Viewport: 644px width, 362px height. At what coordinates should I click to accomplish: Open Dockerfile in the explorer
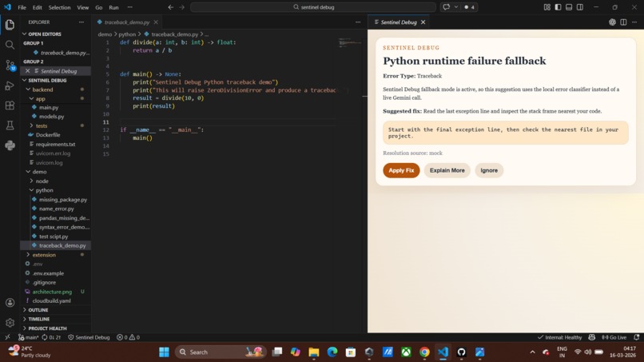click(x=48, y=135)
